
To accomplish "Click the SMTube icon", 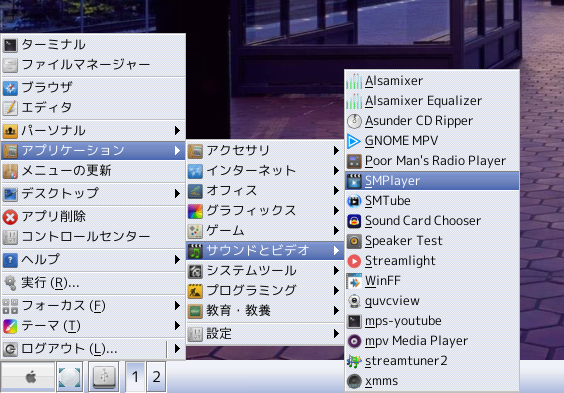I will pos(354,201).
